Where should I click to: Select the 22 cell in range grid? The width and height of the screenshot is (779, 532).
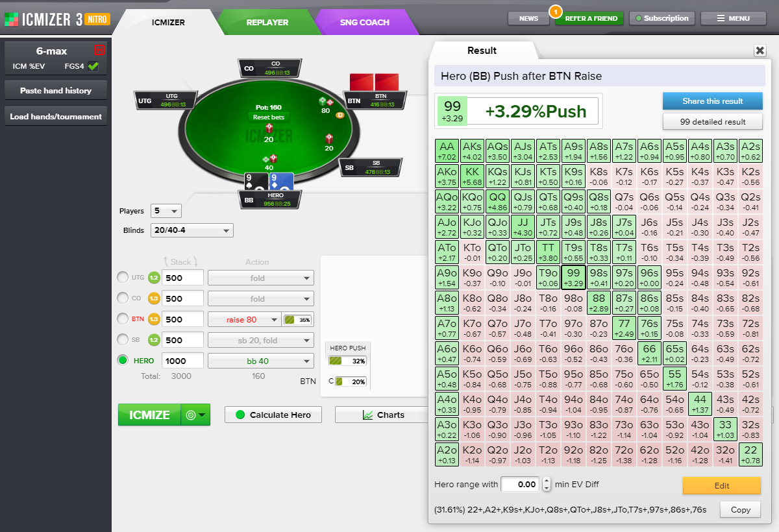point(750,455)
